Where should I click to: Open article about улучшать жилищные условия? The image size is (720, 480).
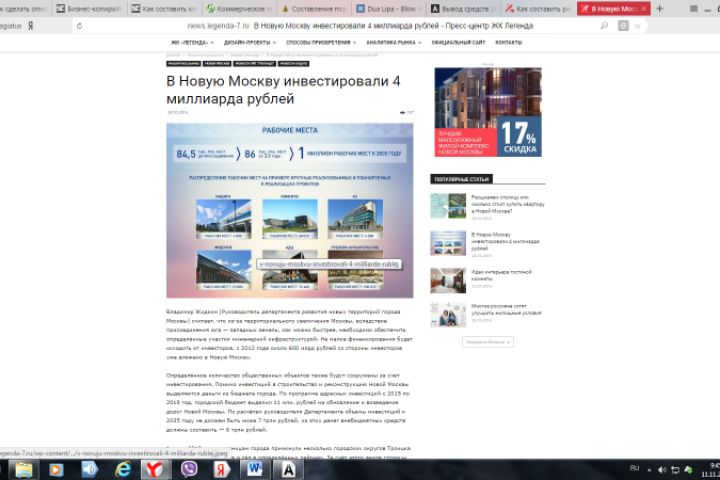coord(506,309)
